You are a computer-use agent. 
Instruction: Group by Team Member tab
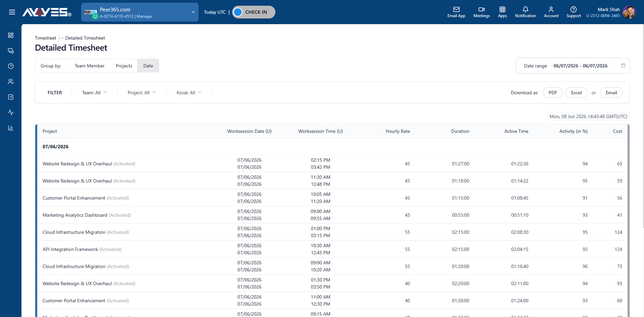90,66
